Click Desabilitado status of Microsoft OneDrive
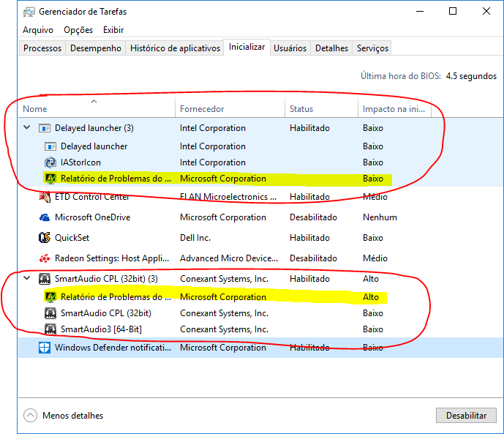Screen dimensions: 504x434 [x=313, y=217]
